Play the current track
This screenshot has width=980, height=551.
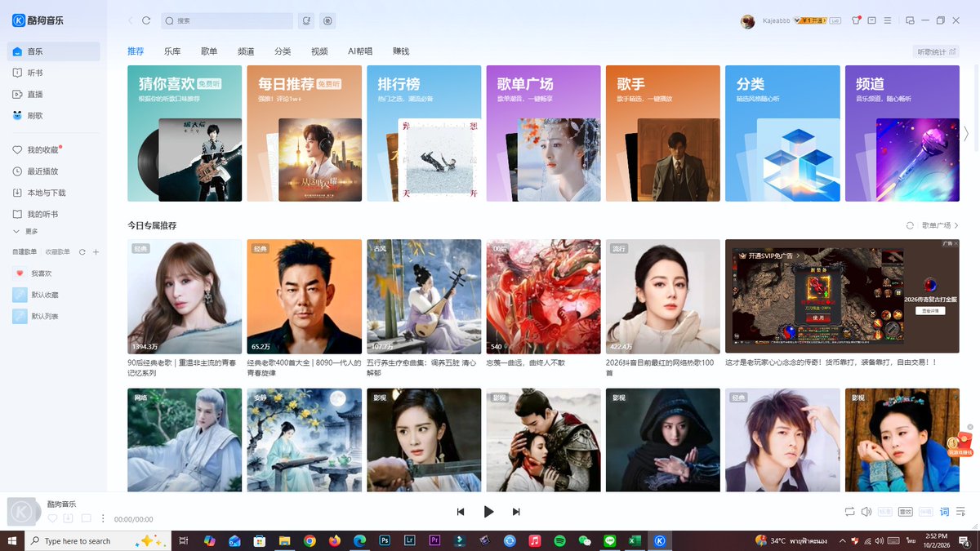pos(488,512)
